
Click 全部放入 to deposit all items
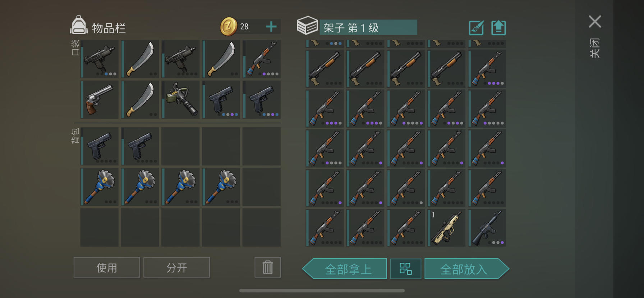pos(466,268)
